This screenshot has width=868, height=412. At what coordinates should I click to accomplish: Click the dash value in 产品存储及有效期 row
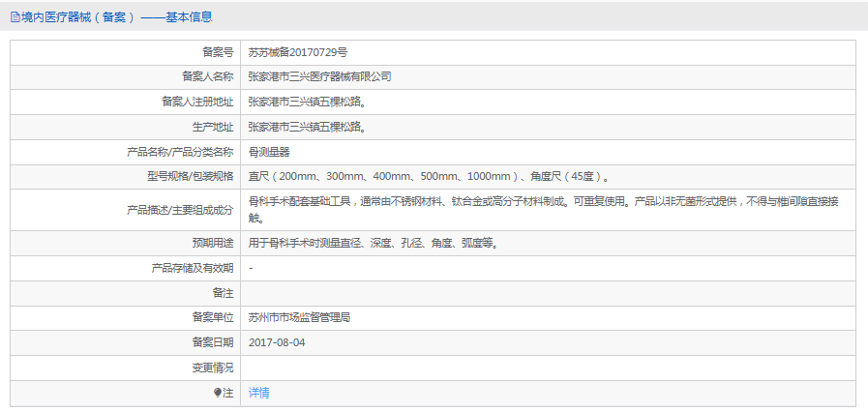pos(252,268)
